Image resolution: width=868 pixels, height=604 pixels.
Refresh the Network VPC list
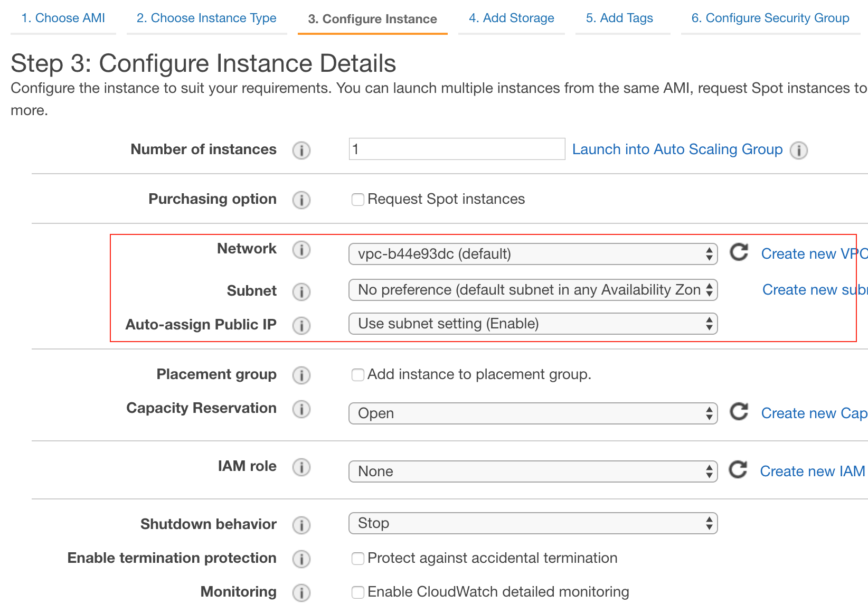pos(739,252)
